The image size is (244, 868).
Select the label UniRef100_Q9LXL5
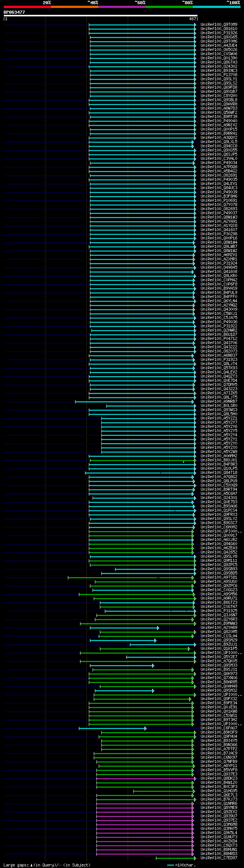click(219, 142)
